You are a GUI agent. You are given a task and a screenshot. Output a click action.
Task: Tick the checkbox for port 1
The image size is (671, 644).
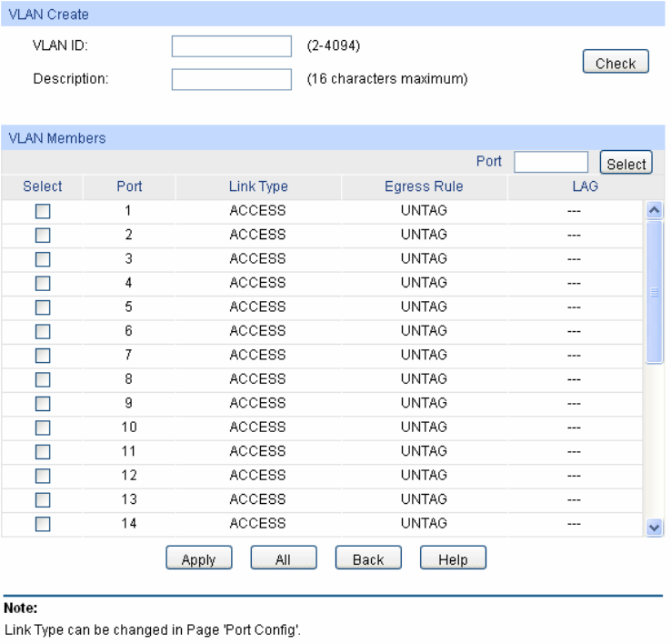pos(42,211)
